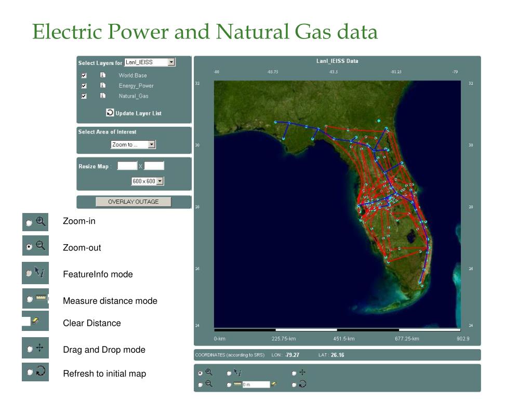Viewport: 532px width, 399px height.
Task: Click the 'World:Base' layer name
Action: tap(132, 75)
